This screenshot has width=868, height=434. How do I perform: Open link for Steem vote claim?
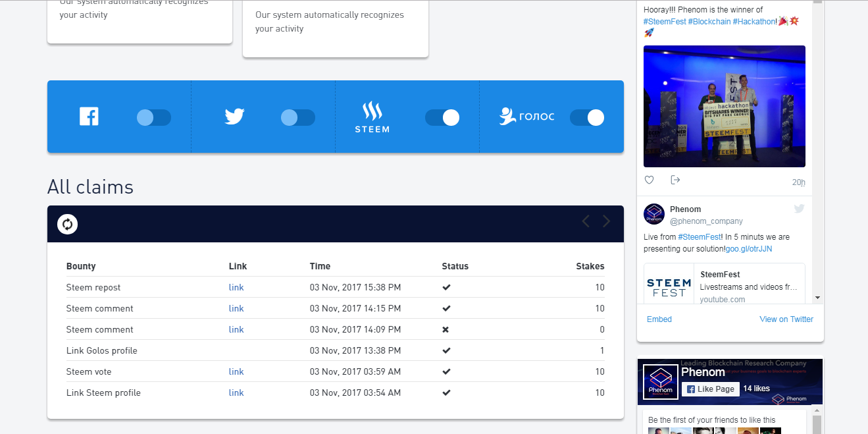click(236, 371)
